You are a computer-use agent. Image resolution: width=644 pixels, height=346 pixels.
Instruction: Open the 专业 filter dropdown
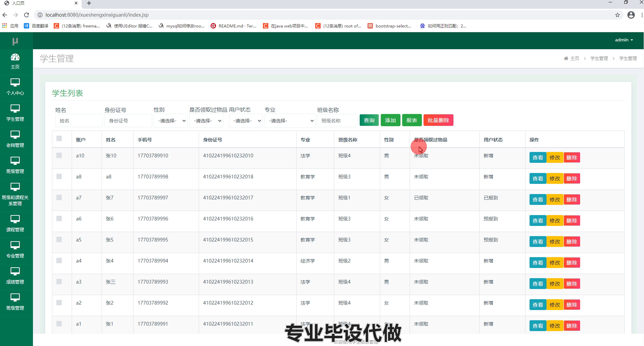coord(290,121)
